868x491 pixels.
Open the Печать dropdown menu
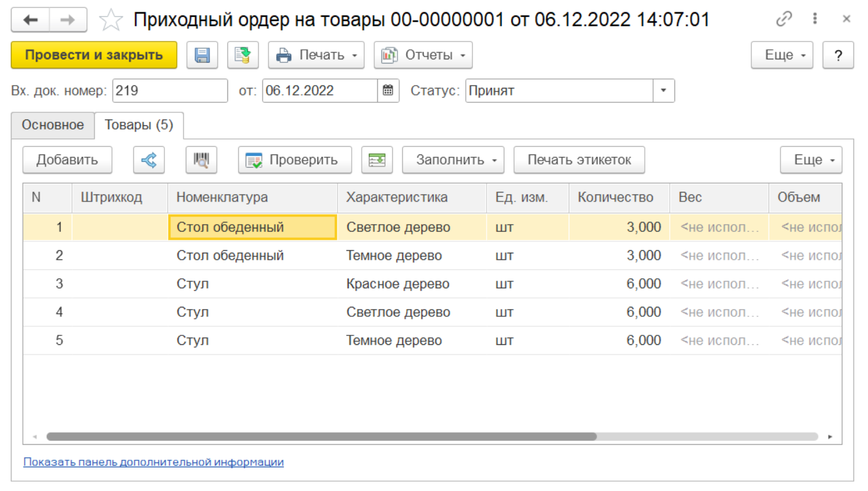tap(316, 55)
